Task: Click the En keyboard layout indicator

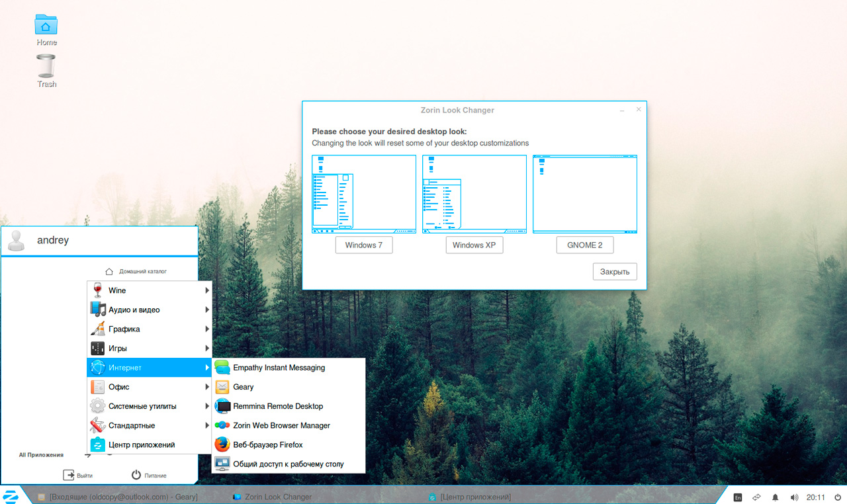Action: (x=738, y=497)
